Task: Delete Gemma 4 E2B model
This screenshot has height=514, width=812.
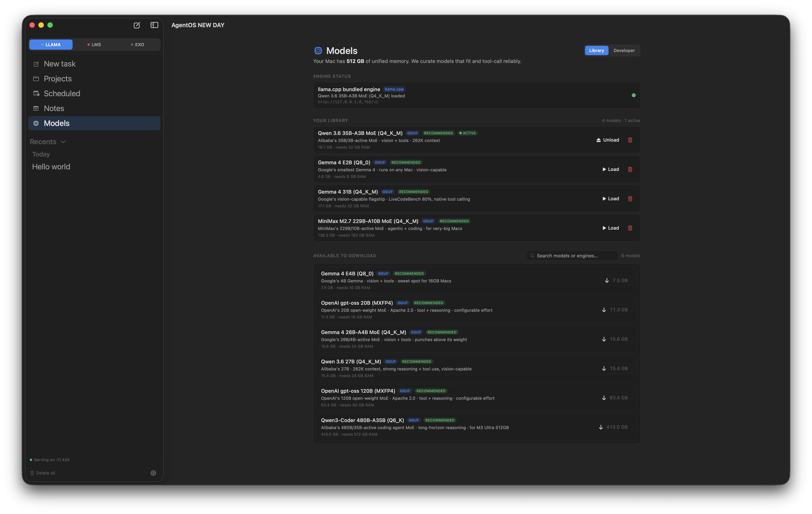Action: (630, 169)
